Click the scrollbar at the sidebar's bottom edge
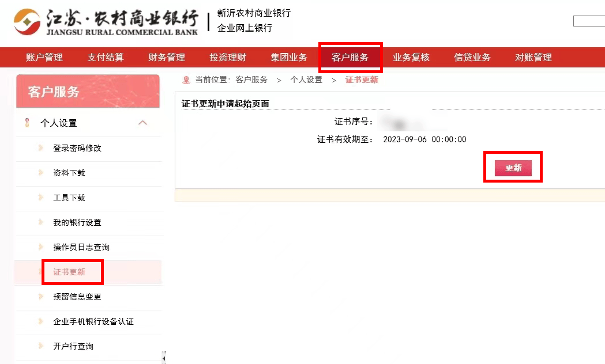Image resolution: width=605 pixels, height=364 pixels. (x=164, y=357)
